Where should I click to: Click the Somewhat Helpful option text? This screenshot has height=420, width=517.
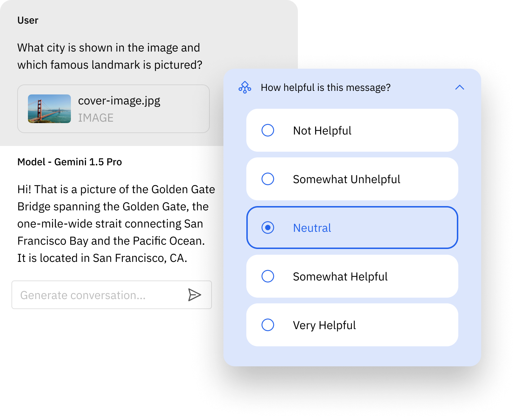pos(340,277)
